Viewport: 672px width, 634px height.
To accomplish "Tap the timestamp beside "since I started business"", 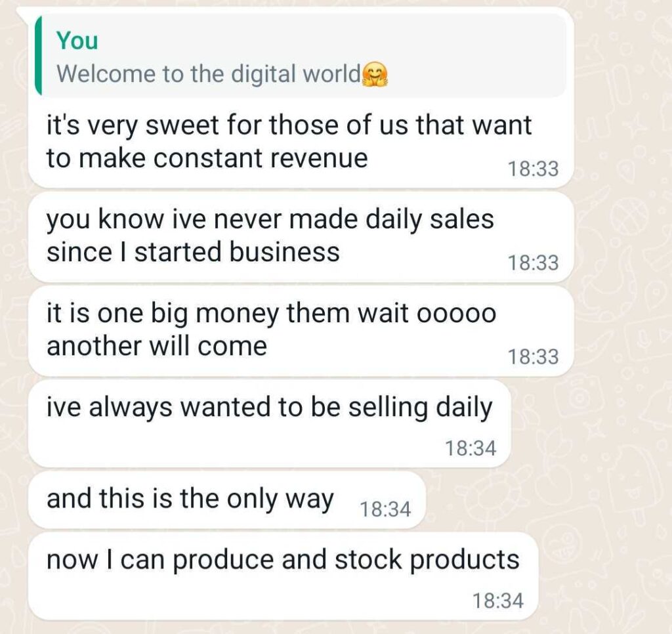I will pyautogui.click(x=533, y=263).
